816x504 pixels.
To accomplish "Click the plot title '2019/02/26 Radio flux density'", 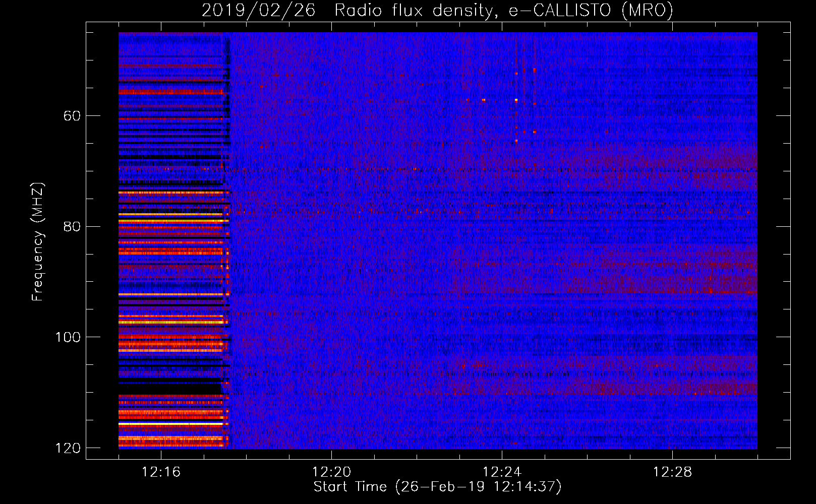I will tap(438, 10).
